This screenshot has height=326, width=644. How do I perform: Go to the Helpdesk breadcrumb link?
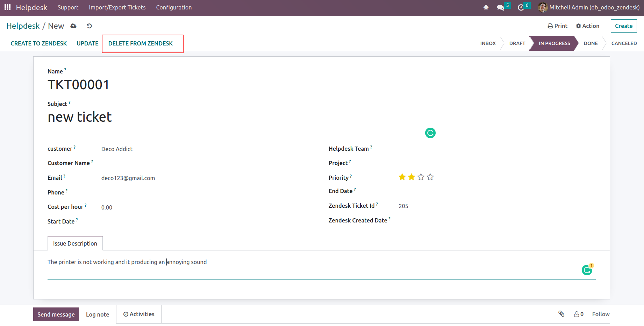[x=23, y=26]
